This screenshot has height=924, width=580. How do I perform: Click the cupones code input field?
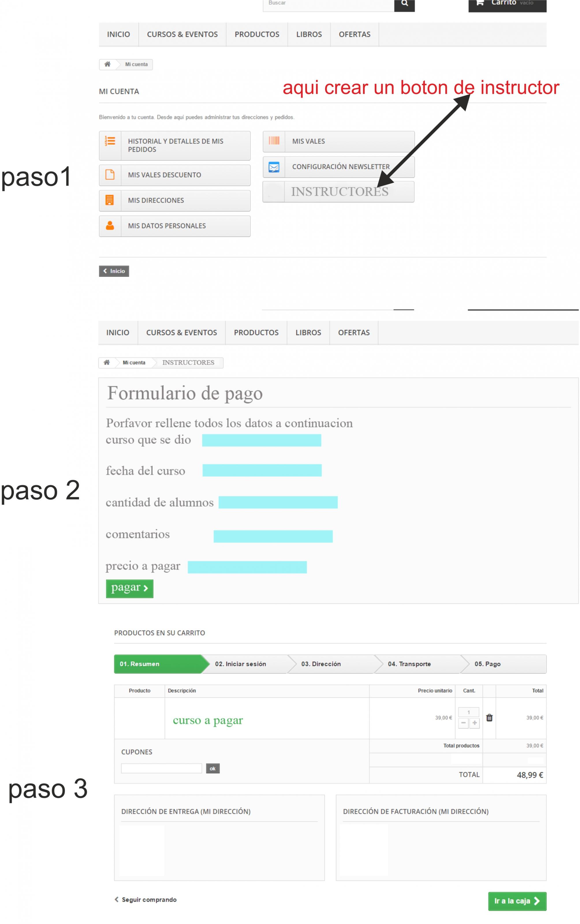click(x=161, y=768)
